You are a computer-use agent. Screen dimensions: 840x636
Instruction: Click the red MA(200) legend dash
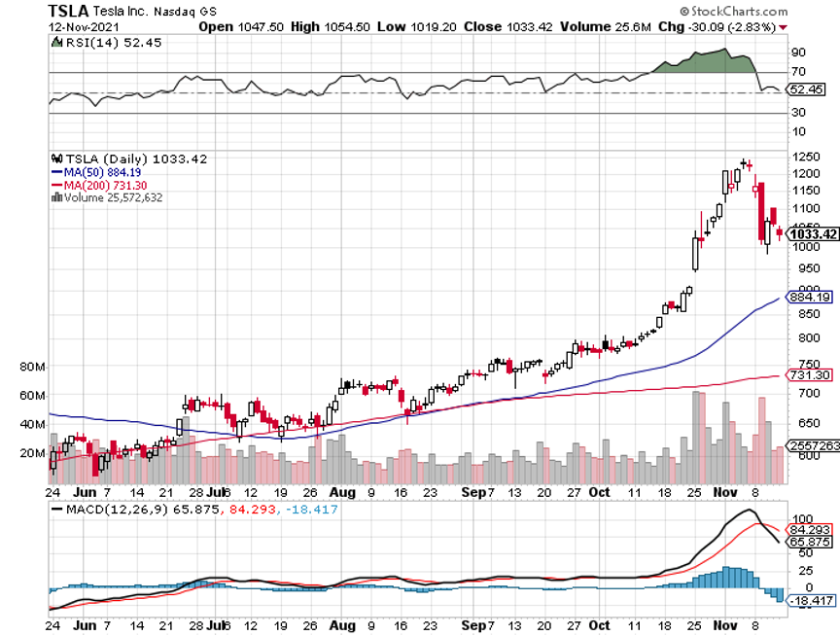click(55, 185)
